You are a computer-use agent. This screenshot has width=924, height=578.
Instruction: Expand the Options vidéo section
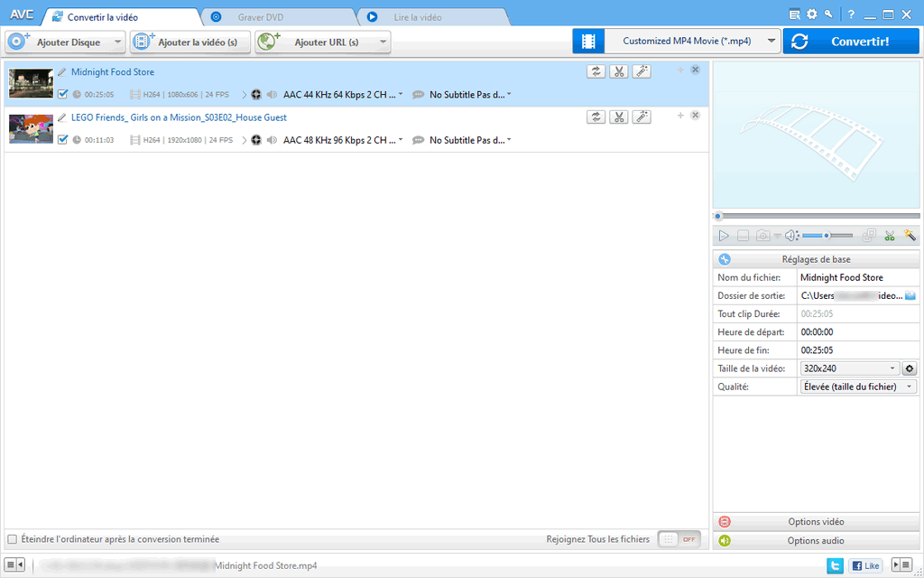816,521
